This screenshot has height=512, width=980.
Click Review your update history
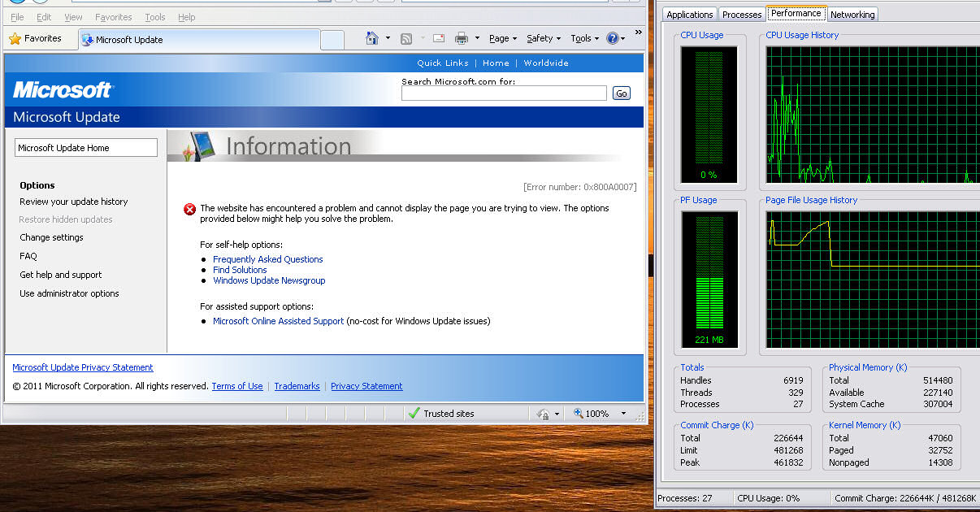pos(74,202)
